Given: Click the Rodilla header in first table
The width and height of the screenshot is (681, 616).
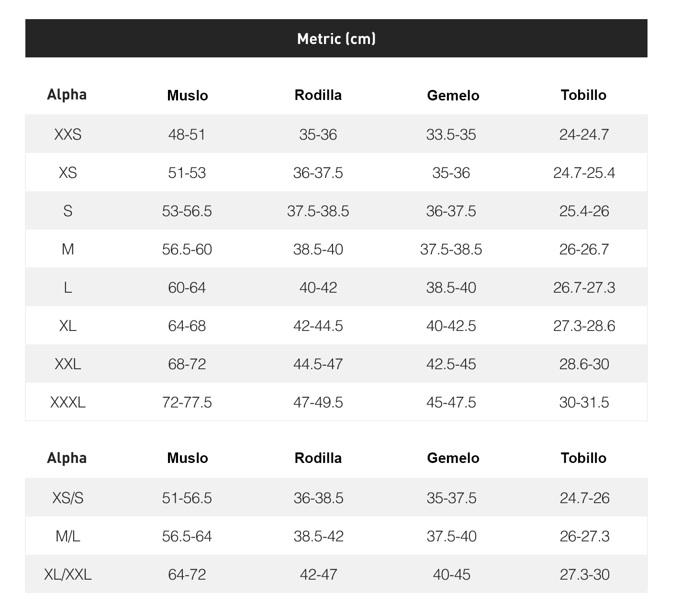Looking at the screenshot, I should coord(318,95).
